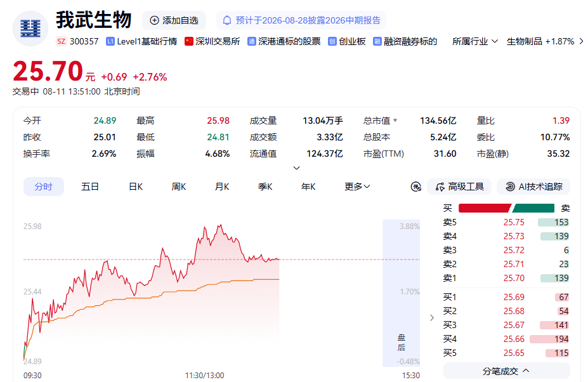Click the right arrow after 生物制品
The image size is (588, 382).
(x=581, y=41)
